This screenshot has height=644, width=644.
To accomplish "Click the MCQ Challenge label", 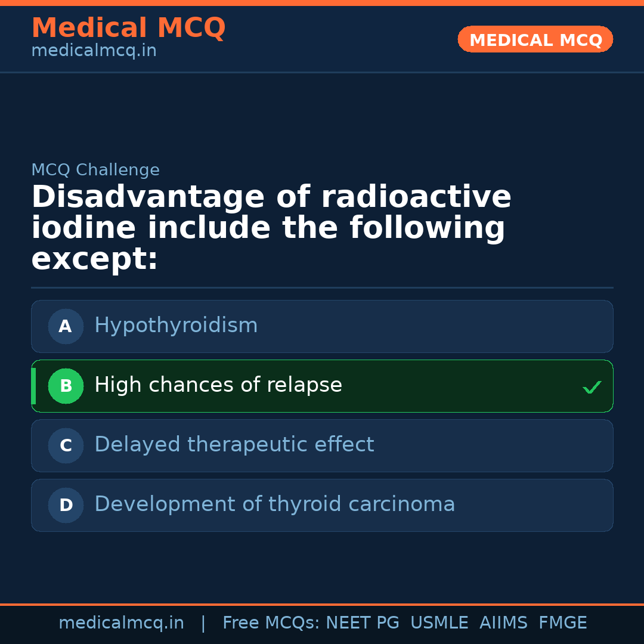I will tap(95, 170).
